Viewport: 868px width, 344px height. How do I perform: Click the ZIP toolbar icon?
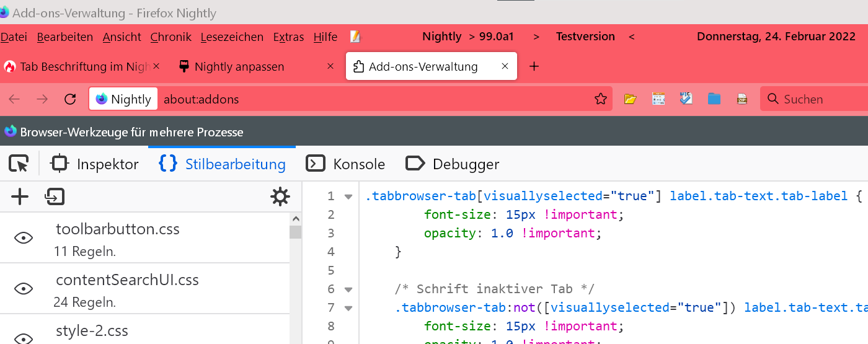(742, 99)
